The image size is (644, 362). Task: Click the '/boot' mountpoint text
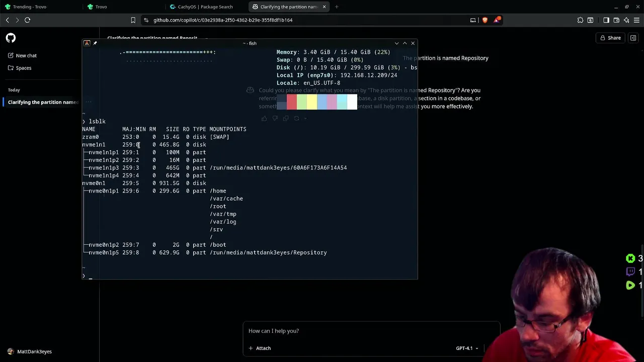218,245
